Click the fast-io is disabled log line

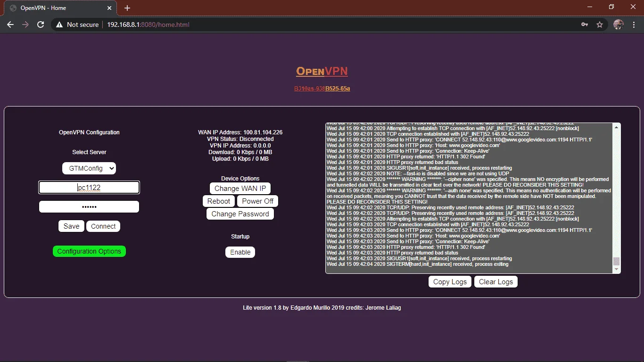[418, 174]
